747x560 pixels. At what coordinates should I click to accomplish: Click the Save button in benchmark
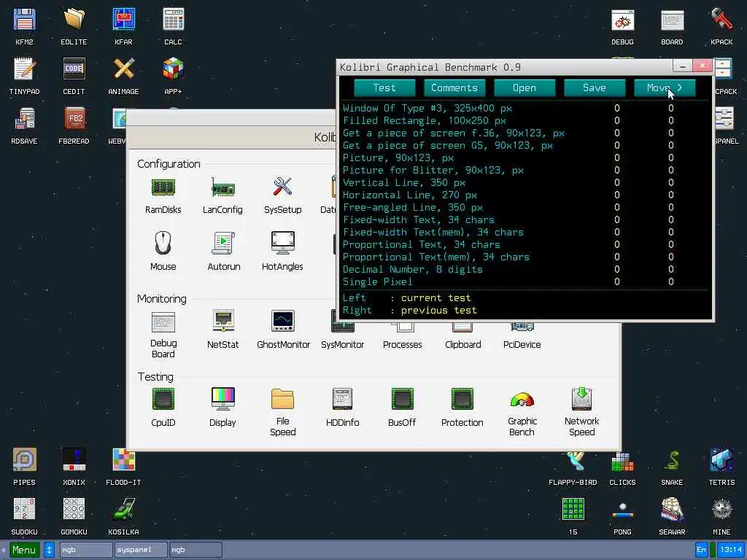(x=595, y=87)
